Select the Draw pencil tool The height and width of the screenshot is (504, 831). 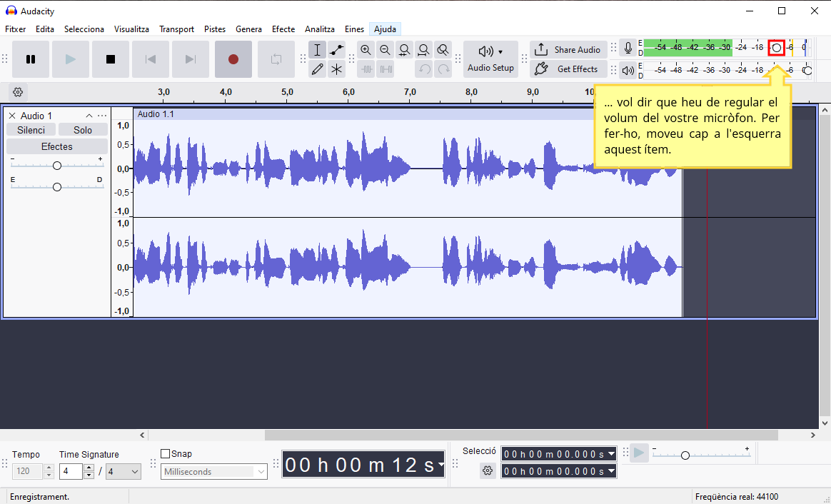[317, 69]
